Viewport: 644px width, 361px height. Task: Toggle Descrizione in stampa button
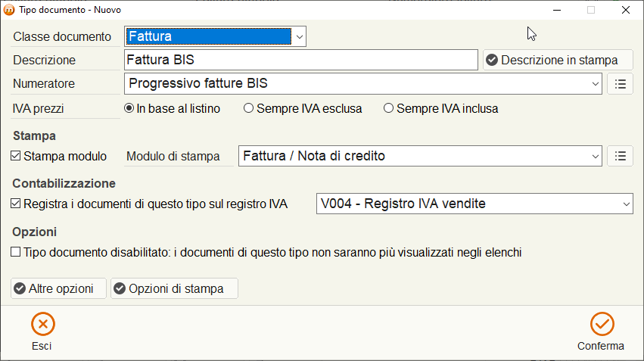[x=558, y=60]
